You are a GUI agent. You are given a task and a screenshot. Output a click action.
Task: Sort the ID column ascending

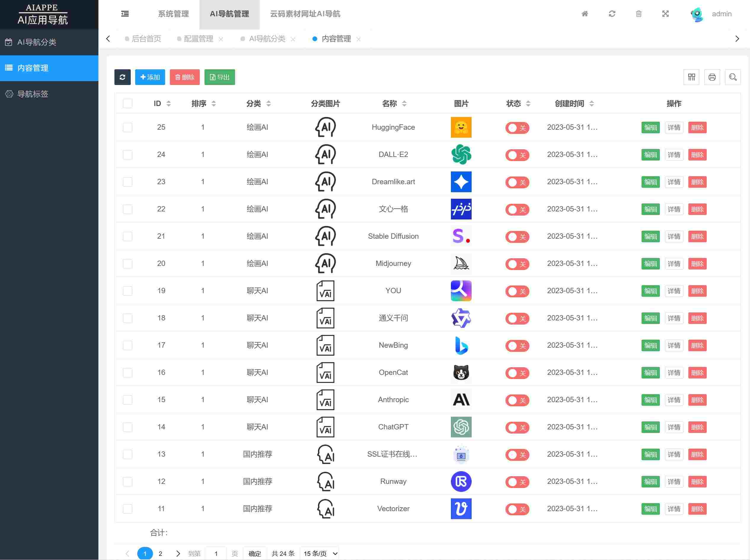(x=168, y=101)
